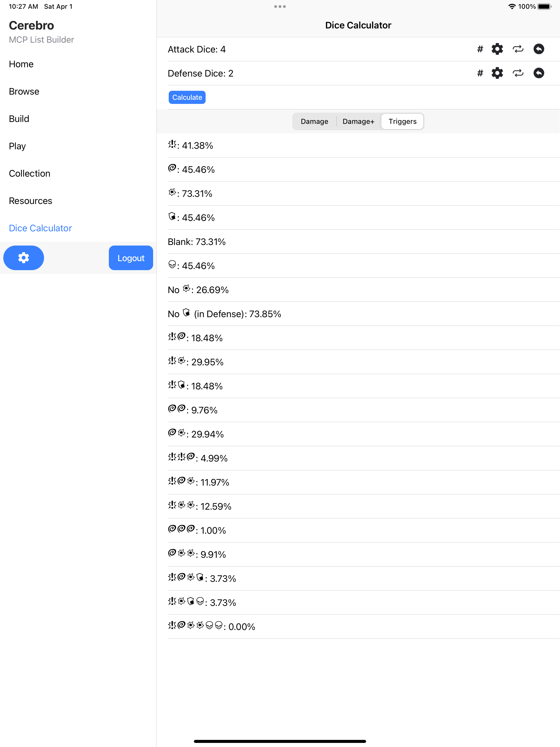Click the Calculate button
The width and height of the screenshot is (560, 747).
point(187,97)
